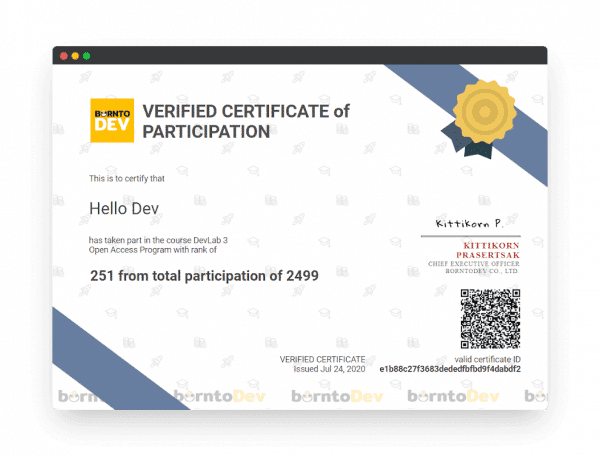This screenshot has height=456, width=600.
Task: Click the text has taken part in the course DevLab 3
Action: [x=158, y=240]
